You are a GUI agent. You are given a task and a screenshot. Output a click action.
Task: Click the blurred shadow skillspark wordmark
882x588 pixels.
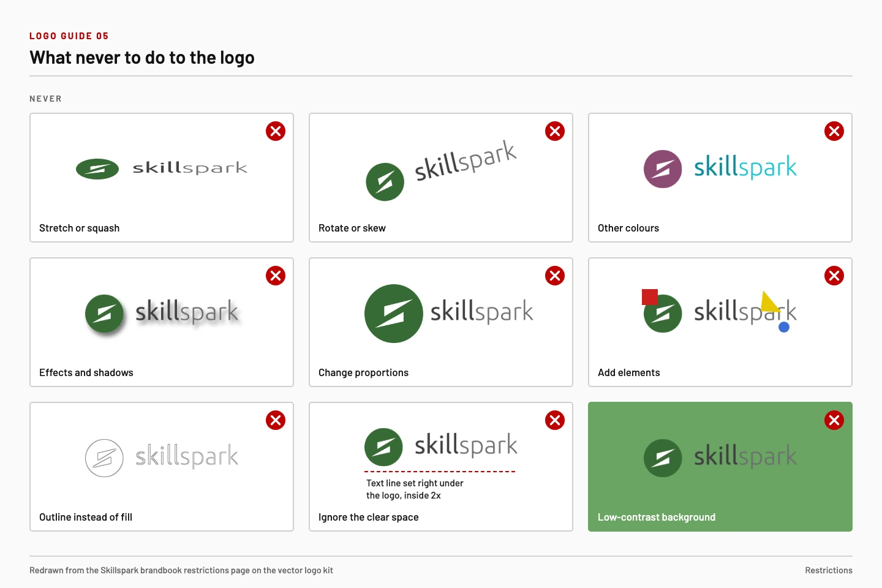tap(187, 312)
